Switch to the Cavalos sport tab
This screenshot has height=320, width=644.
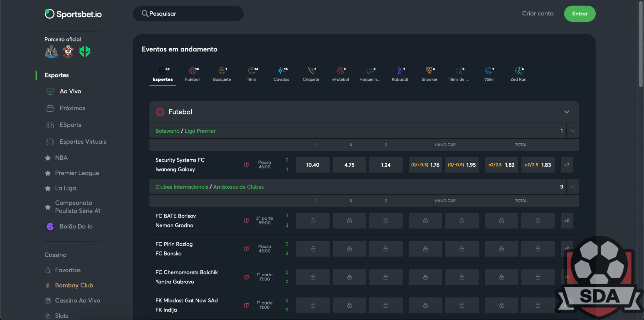(x=281, y=75)
